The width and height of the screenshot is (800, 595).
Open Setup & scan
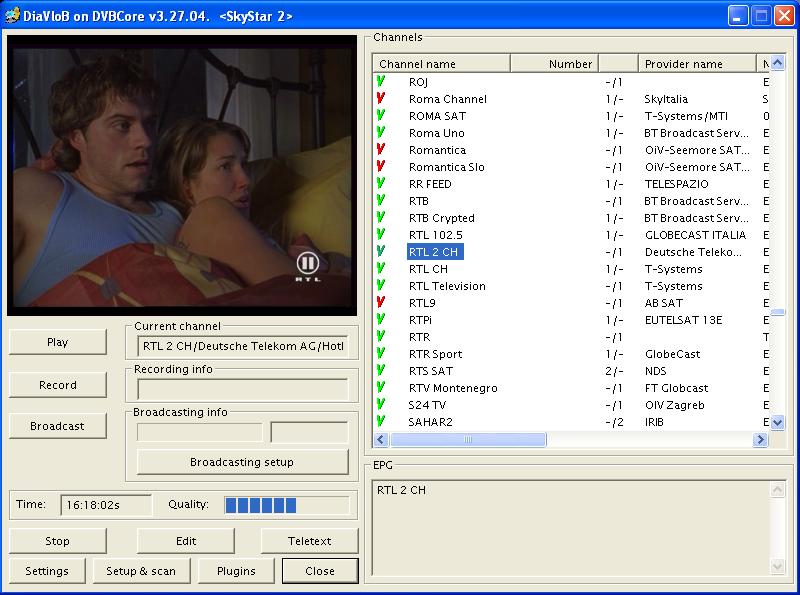point(141,571)
